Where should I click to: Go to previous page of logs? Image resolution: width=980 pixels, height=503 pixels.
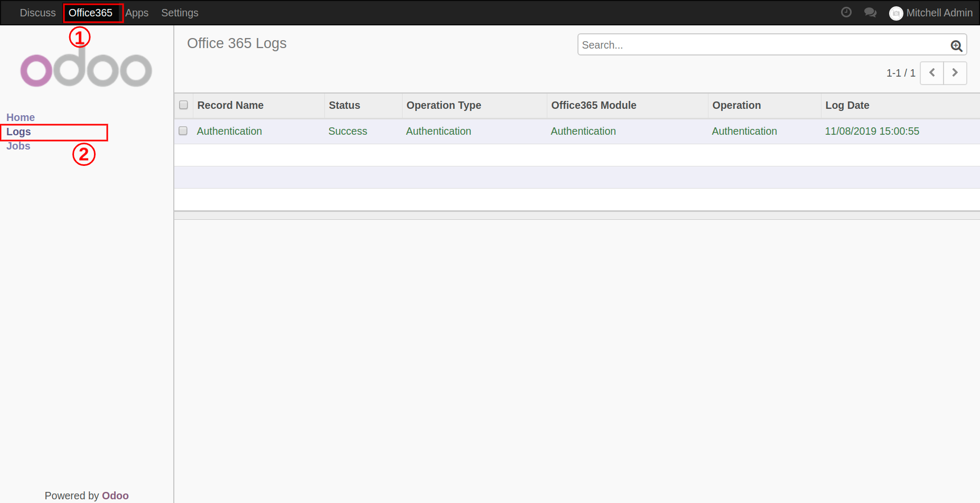coord(932,73)
